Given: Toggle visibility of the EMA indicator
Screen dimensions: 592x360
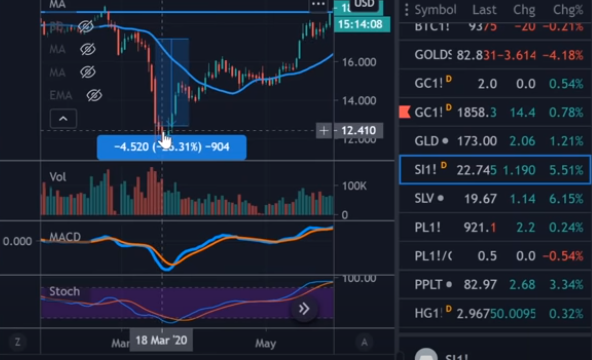Looking at the screenshot, I should coord(94,95).
